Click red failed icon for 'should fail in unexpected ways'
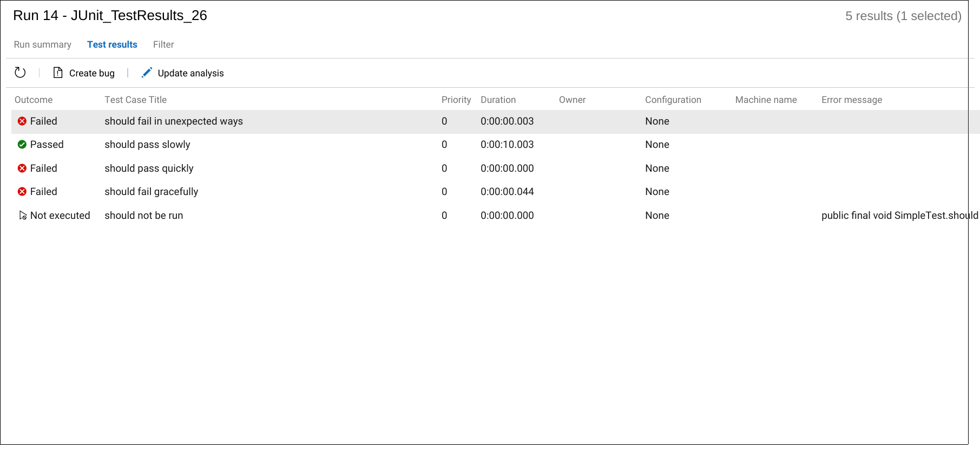This screenshot has height=461, width=980. tap(22, 121)
